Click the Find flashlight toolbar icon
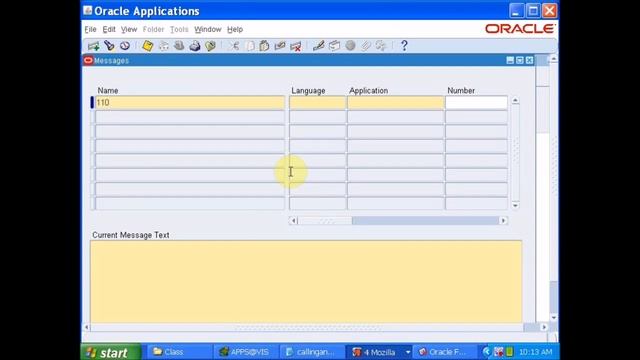 (x=109, y=46)
